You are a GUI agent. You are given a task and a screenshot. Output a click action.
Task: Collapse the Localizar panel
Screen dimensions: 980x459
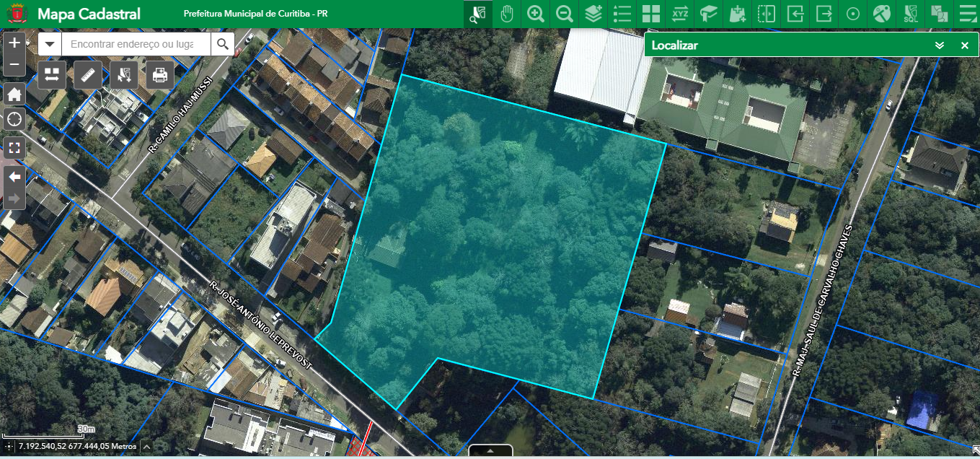pyautogui.click(x=939, y=45)
